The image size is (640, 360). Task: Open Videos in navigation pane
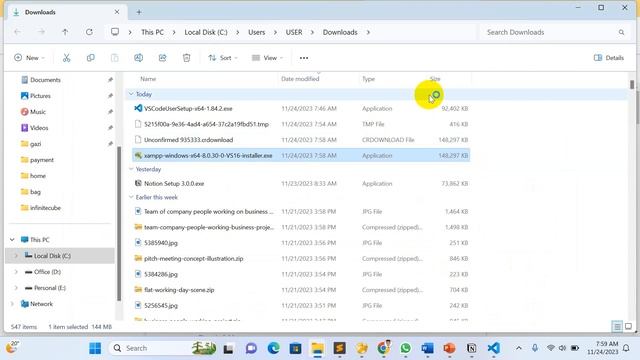point(39,128)
